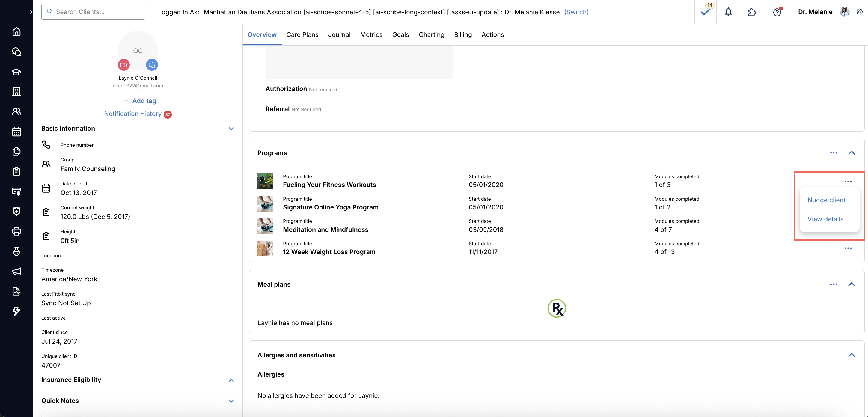Click the Search Clients input field
868x417 pixels.
[x=93, y=12]
